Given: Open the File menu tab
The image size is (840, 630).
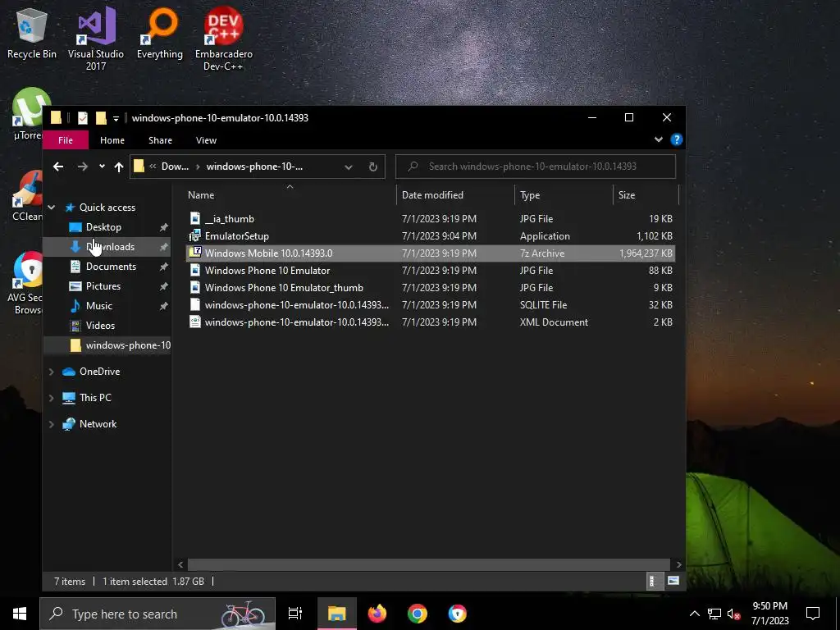Looking at the screenshot, I should (x=66, y=140).
